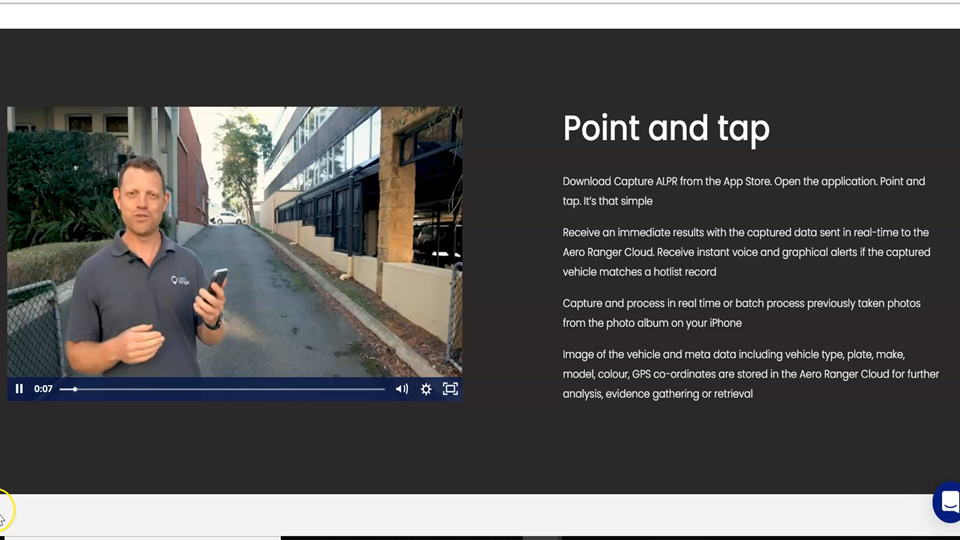Open the chat widget bubble
This screenshot has width=960, height=540.
click(x=947, y=502)
